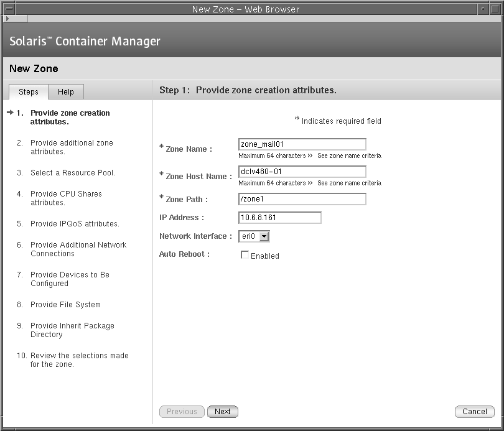Select step 8 Provide File System
Screen dimensions: 504x431
(65, 305)
